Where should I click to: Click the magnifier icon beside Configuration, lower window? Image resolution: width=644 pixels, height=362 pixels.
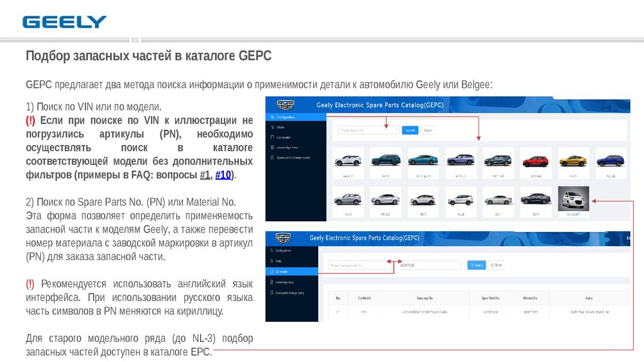pyautogui.click(x=271, y=250)
